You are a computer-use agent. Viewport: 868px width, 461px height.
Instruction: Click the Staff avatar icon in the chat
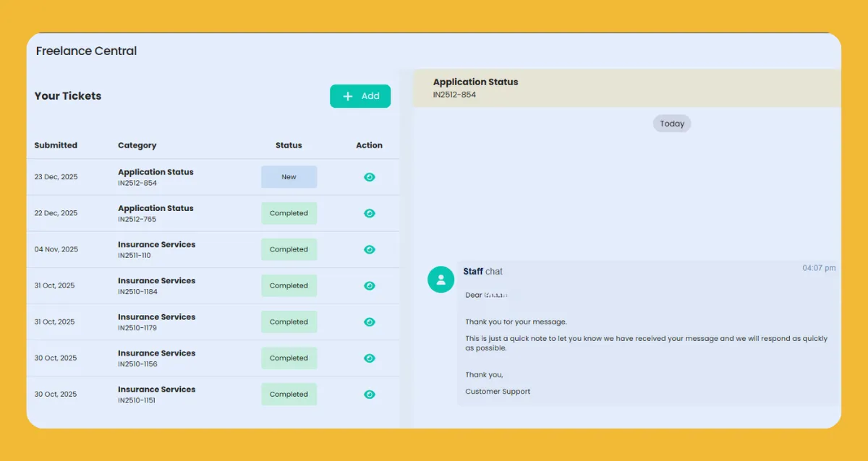tap(441, 279)
